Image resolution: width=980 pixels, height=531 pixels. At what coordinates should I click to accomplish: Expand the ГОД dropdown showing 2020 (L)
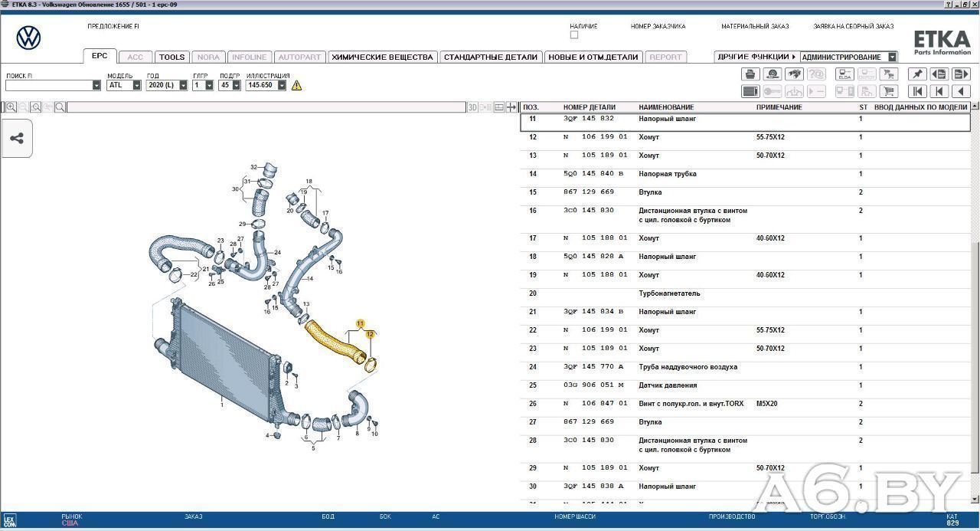point(167,85)
